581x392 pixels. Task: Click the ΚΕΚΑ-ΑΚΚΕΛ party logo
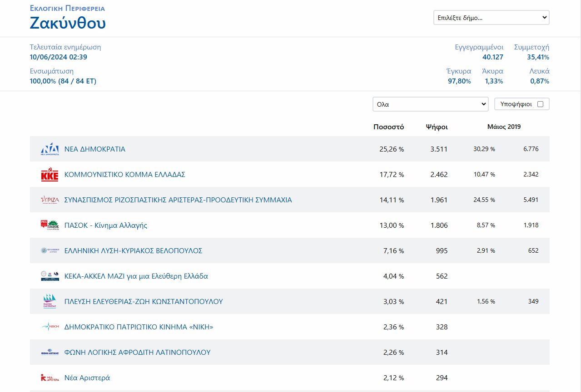click(x=50, y=276)
